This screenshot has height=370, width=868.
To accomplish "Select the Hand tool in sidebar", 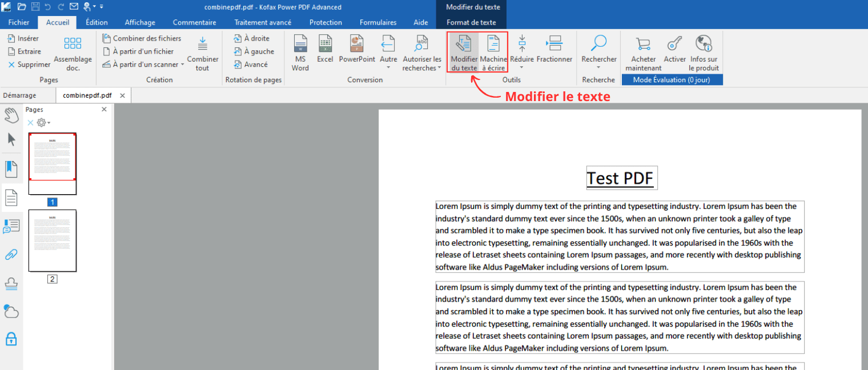I will coord(11,115).
